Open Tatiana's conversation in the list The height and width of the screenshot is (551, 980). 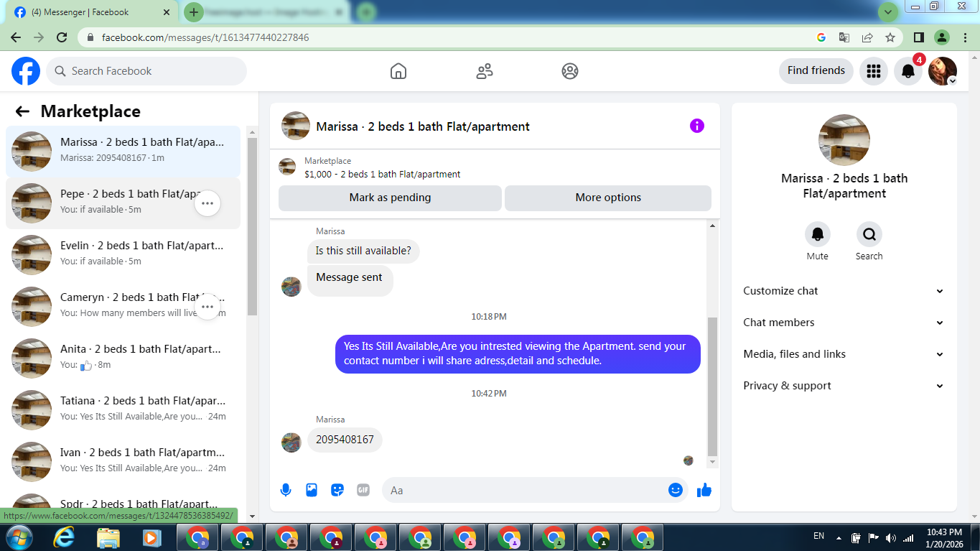[x=123, y=410]
